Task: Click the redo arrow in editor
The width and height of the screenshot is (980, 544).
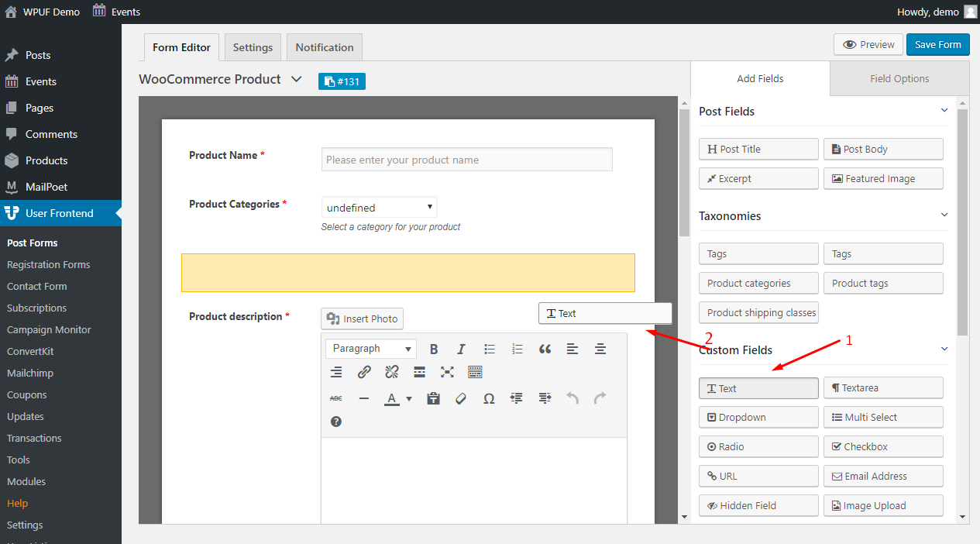Action: pos(600,398)
